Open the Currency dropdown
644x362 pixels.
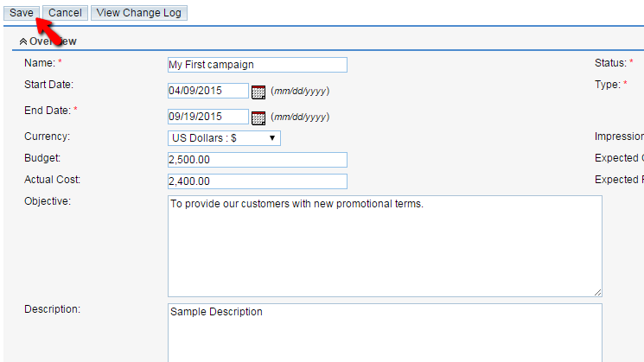coord(224,138)
